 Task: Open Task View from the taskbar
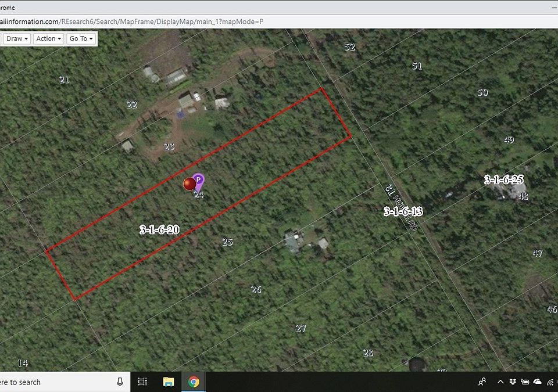(x=142, y=382)
